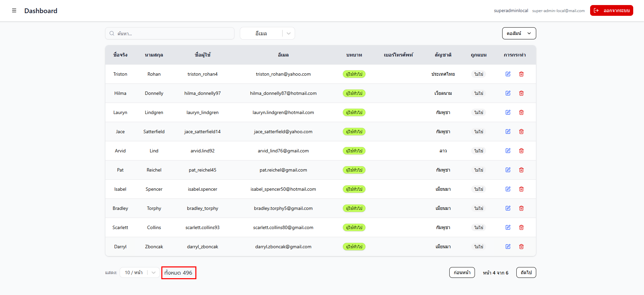Click the ออกจากระบบ logout button

point(611,10)
